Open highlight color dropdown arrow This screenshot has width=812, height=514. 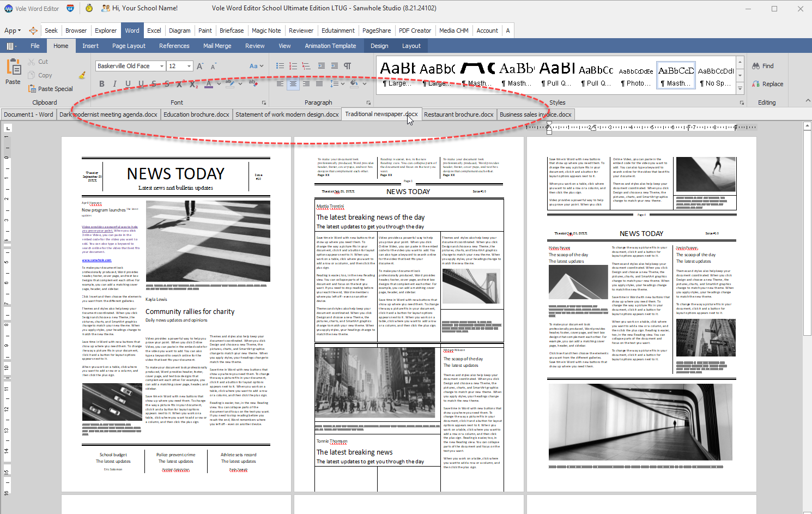tap(240, 83)
